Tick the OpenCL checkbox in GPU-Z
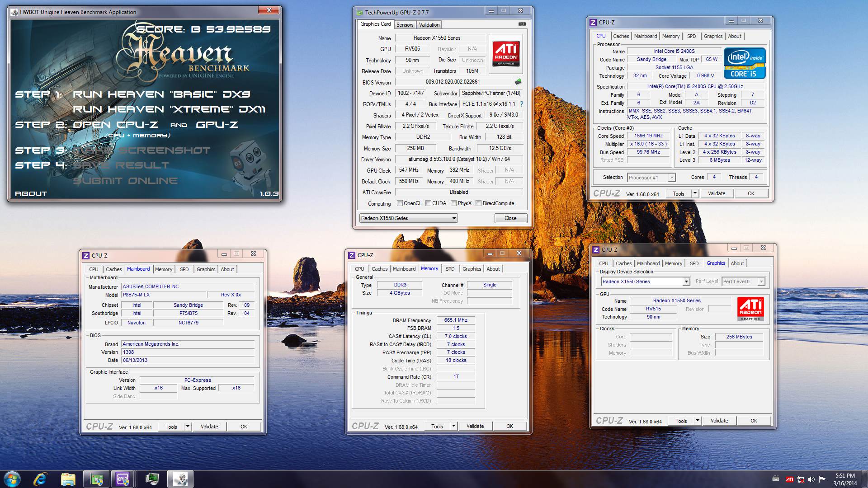This screenshot has height=488, width=868. [x=400, y=203]
